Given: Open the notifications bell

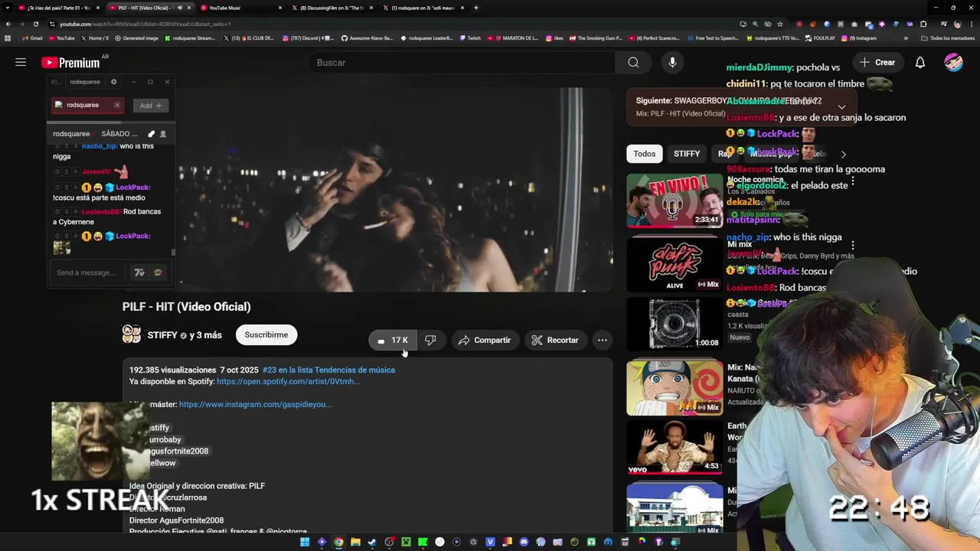Looking at the screenshot, I should point(920,62).
